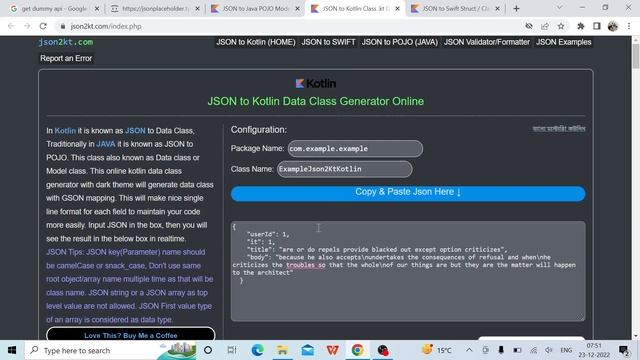Open the share page icon
640x360 pixels.
[544, 26]
